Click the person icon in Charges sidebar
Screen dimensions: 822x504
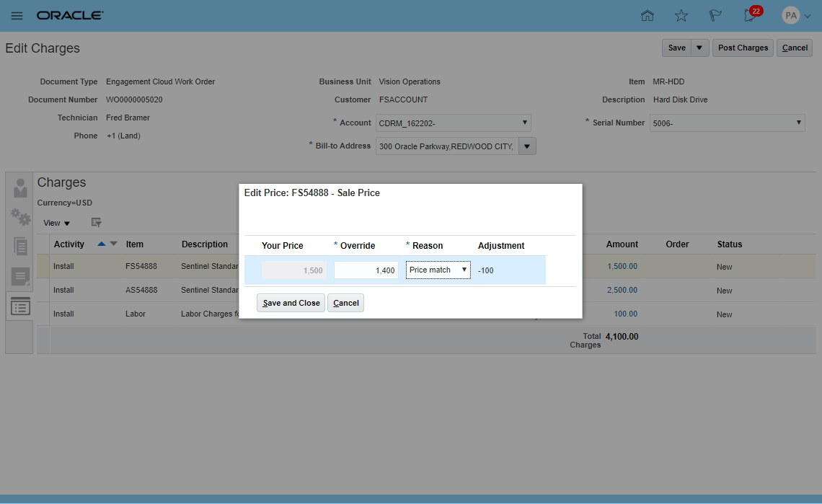(x=20, y=188)
